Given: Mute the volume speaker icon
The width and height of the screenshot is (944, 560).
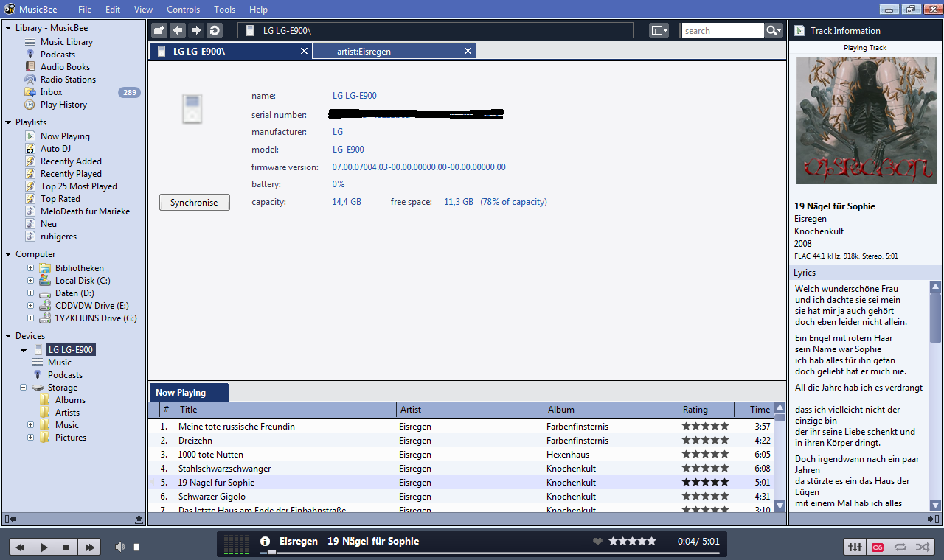Looking at the screenshot, I should click(120, 547).
